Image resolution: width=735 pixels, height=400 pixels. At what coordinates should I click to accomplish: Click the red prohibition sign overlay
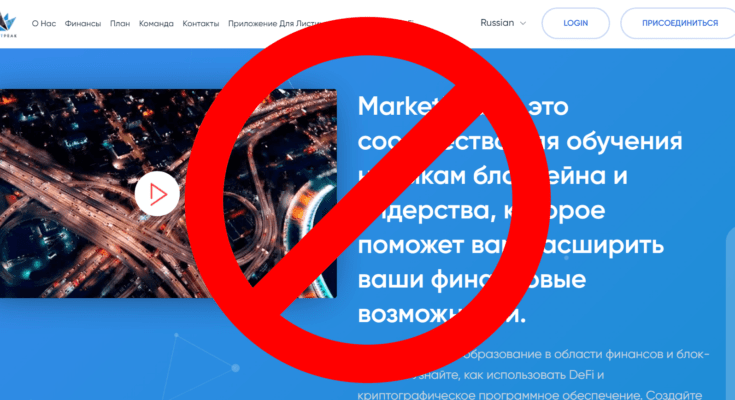(368, 199)
